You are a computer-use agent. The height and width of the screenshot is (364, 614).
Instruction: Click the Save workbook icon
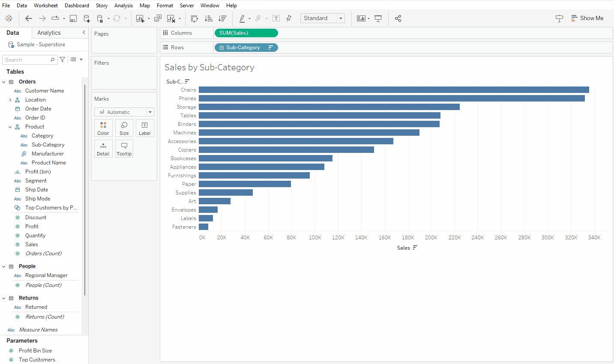pyautogui.click(x=73, y=18)
